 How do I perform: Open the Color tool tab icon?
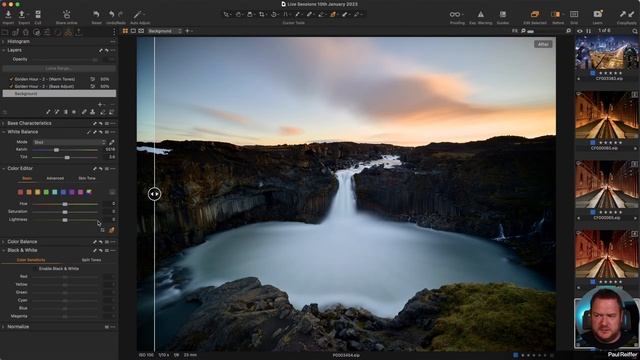[x=68, y=33]
